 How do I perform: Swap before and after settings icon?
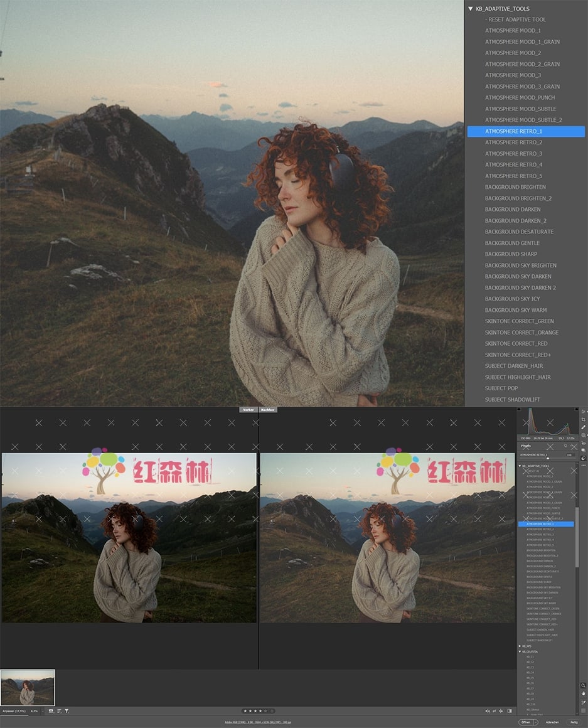coord(494,711)
